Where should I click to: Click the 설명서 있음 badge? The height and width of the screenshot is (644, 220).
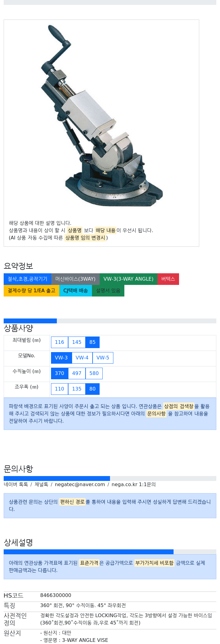tap(108, 291)
